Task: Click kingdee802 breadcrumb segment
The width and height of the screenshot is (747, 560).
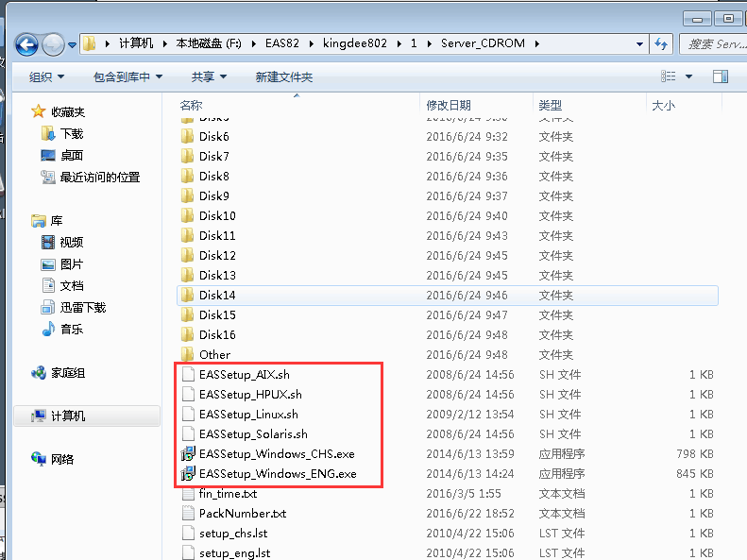Action: coord(355,43)
